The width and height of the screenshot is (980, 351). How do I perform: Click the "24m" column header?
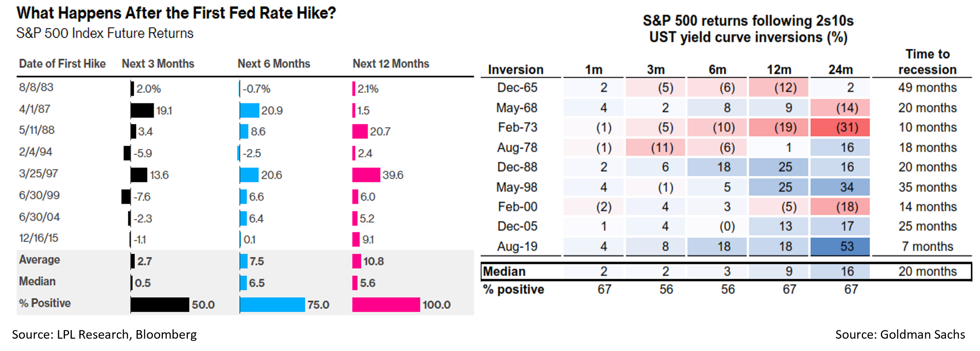click(840, 70)
